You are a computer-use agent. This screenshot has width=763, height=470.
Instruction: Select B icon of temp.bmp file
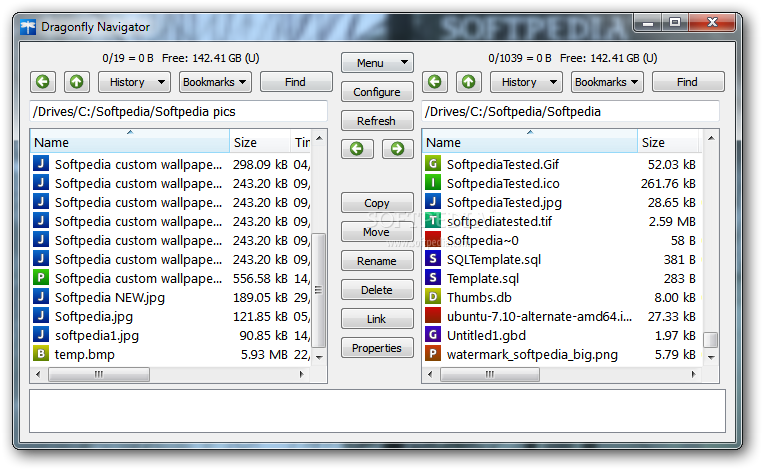tap(41, 354)
